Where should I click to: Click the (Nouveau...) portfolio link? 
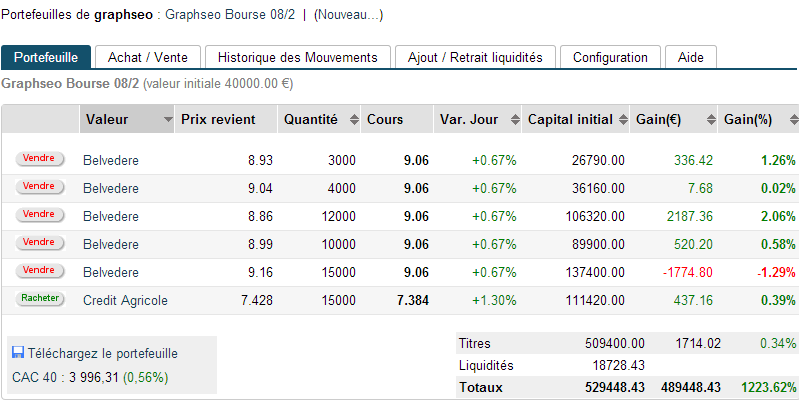348,15
